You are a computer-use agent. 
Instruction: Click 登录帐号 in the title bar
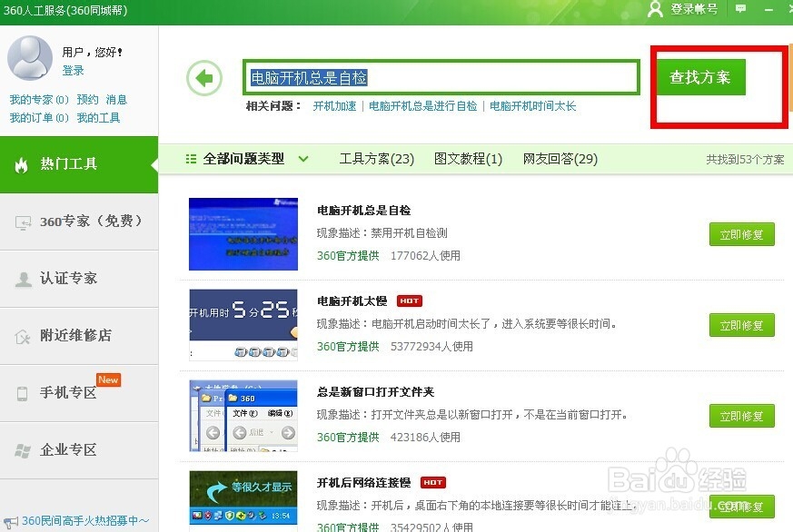point(694,9)
